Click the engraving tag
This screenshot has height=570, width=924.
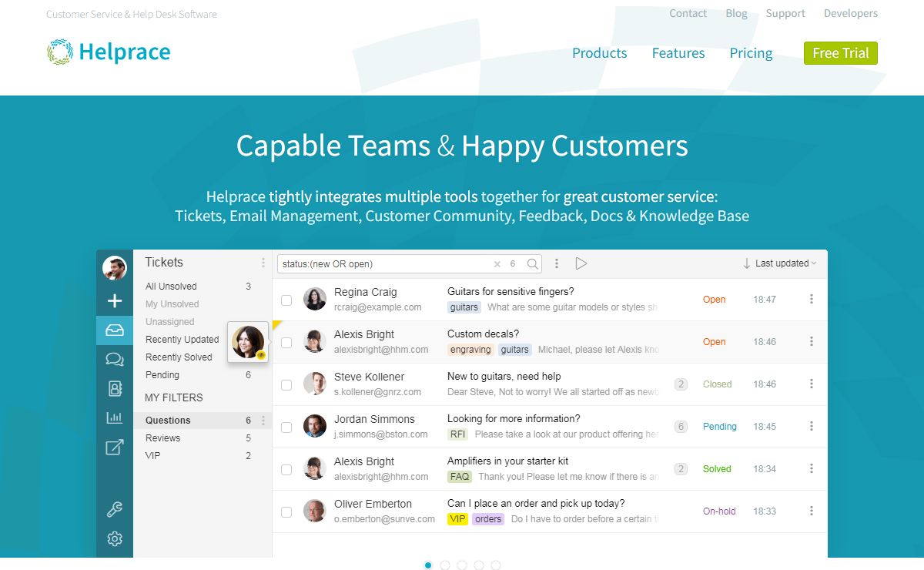(x=470, y=350)
